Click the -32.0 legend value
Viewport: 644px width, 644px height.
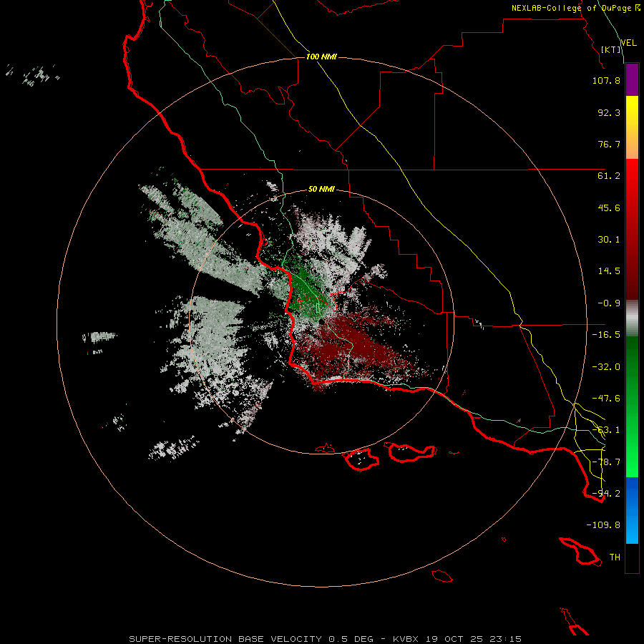click(606, 367)
